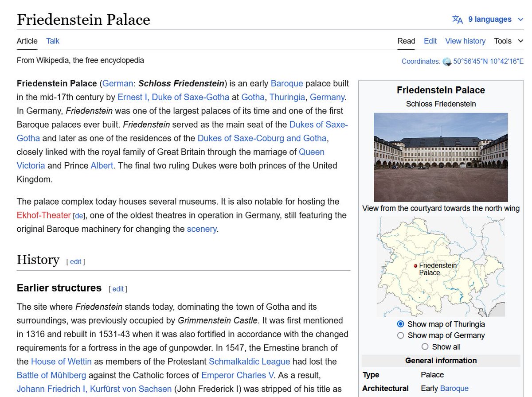Image resolution: width=532 pixels, height=397 pixels.
Task: Edit the Earlier structures section
Action: point(118,289)
